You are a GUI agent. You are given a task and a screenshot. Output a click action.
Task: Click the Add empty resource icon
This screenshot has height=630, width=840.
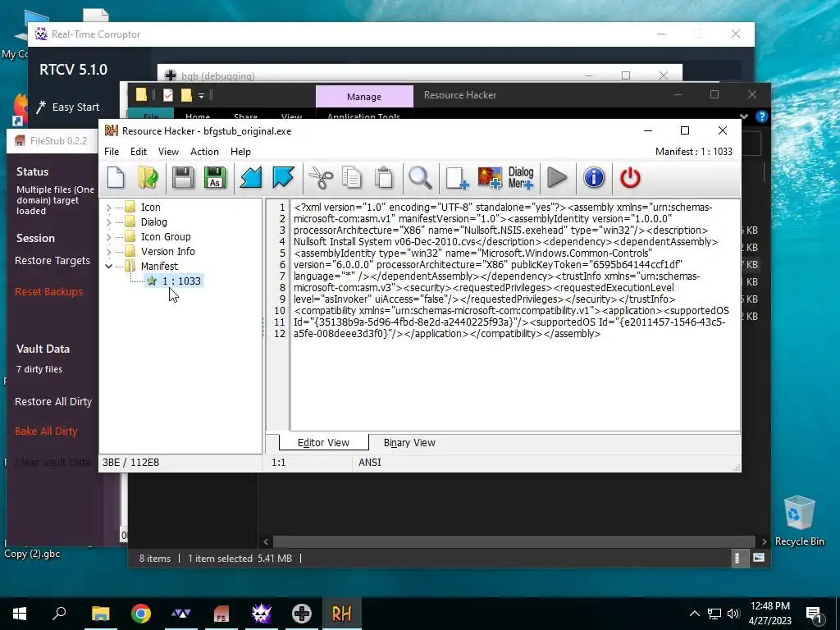[457, 178]
